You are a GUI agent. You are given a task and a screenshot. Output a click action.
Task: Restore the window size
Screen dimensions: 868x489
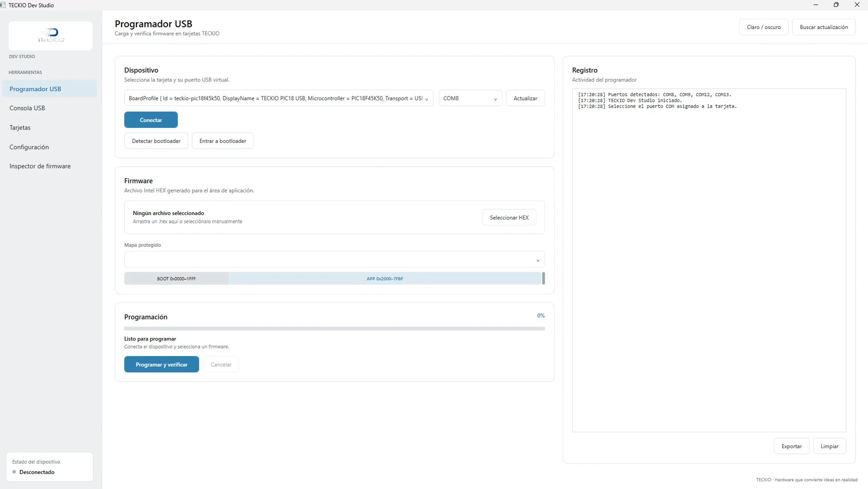[836, 5]
